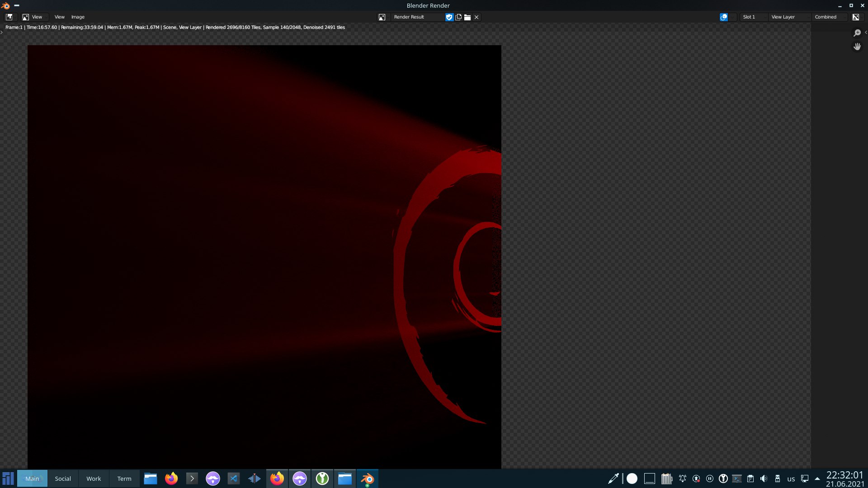Switch to the Work virtual desktop
This screenshot has height=488, width=868.
click(94, 479)
